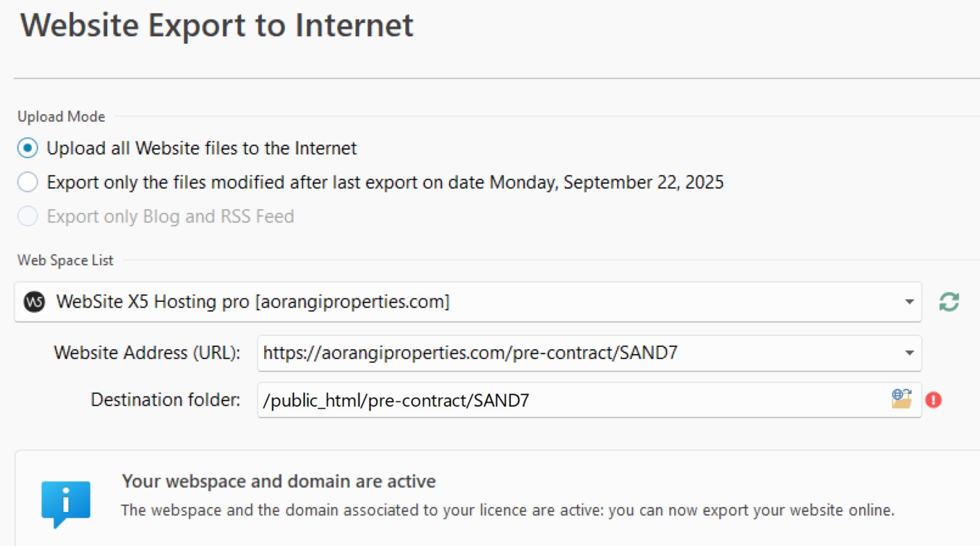
Task: Click the licence active description text
Action: 507,510
